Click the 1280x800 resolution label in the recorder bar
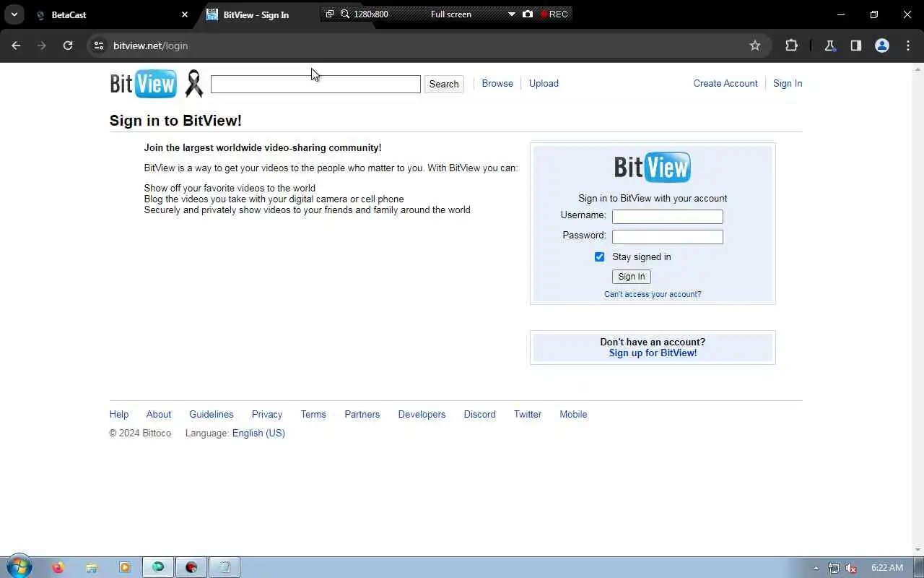This screenshot has height=578, width=924. (371, 14)
